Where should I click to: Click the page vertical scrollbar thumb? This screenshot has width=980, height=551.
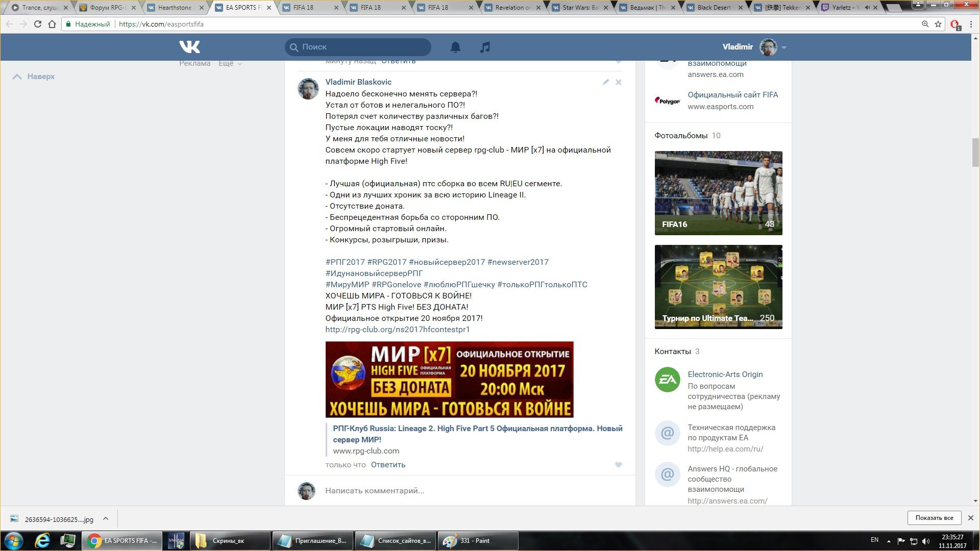click(975, 153)
